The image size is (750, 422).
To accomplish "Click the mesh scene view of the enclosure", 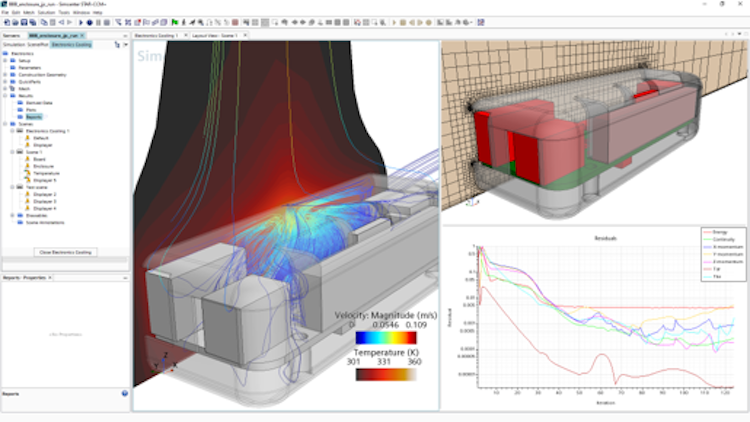I will point(595,132).
